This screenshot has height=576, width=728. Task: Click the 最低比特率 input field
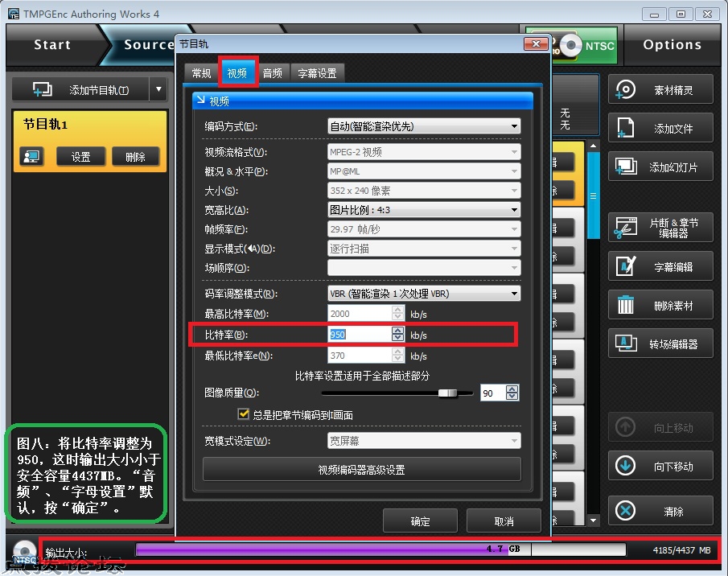360,356
